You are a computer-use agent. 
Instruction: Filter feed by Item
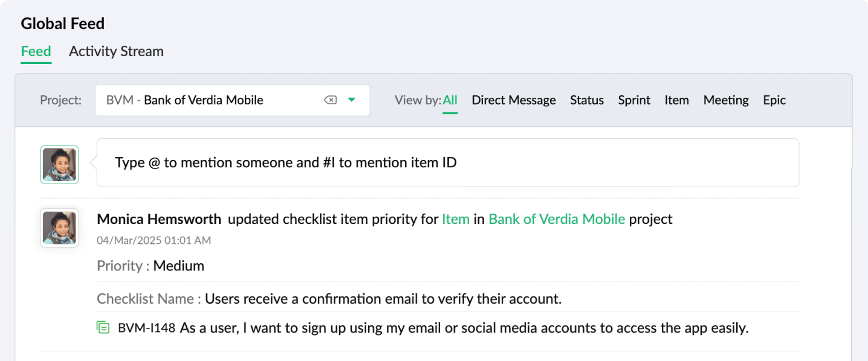(676, 100)
